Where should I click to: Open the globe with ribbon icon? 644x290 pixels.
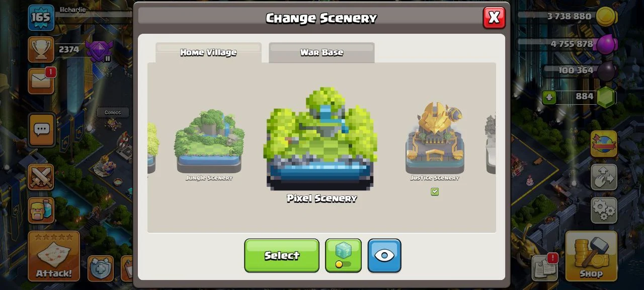[x=604, y=144]
